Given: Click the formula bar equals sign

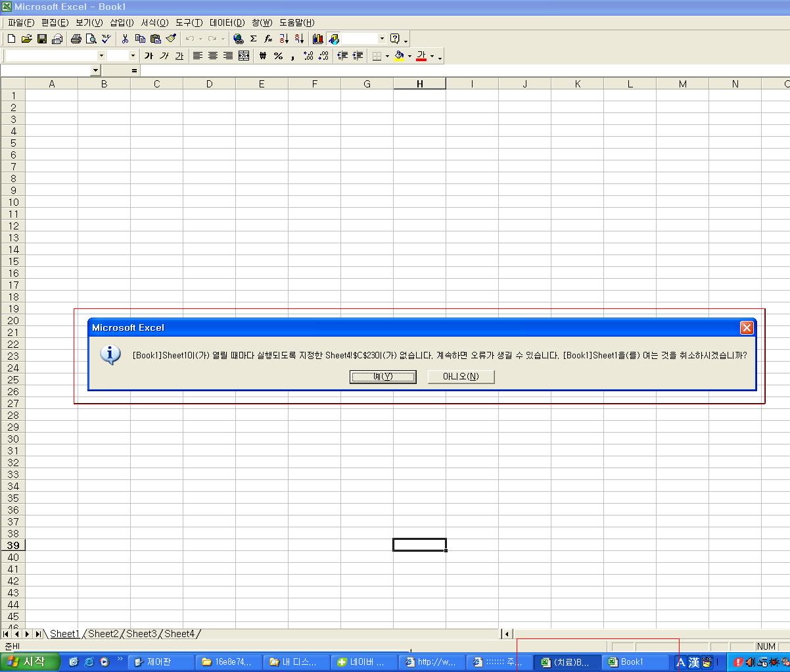Looking at the screenshot, I should click(x=134, y=70).
